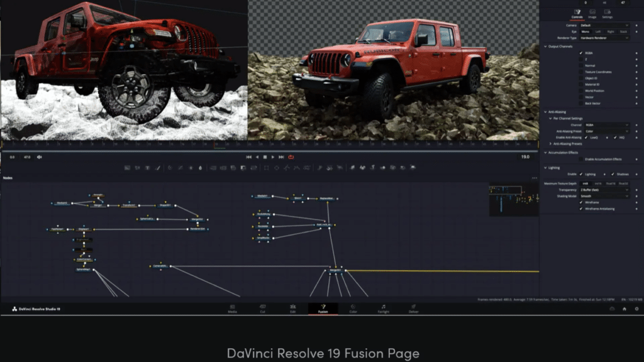Open the Renderer Type dropdown
Image resolution: width=644 pixels, height=362 pixels.
coord(604,38)
